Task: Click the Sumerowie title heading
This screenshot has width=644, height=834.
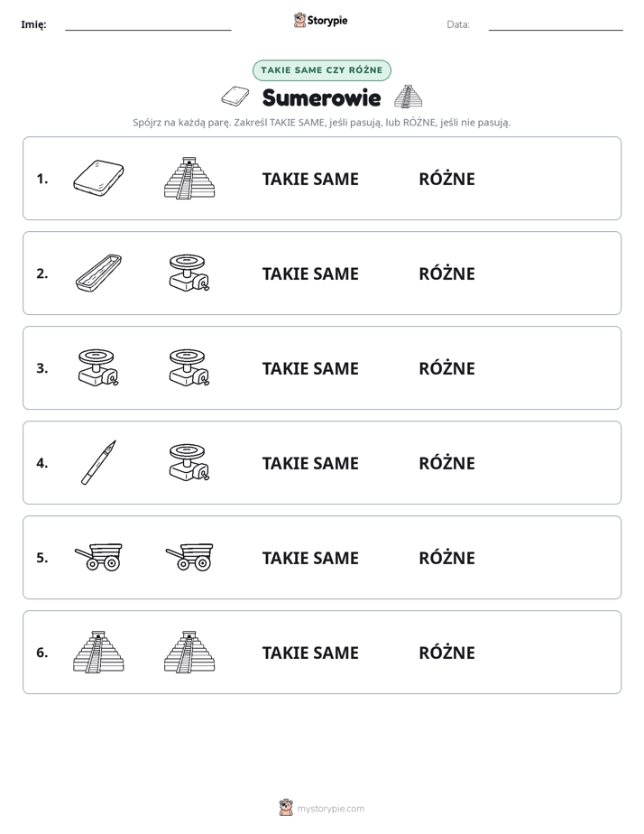Action: (321, 97)
